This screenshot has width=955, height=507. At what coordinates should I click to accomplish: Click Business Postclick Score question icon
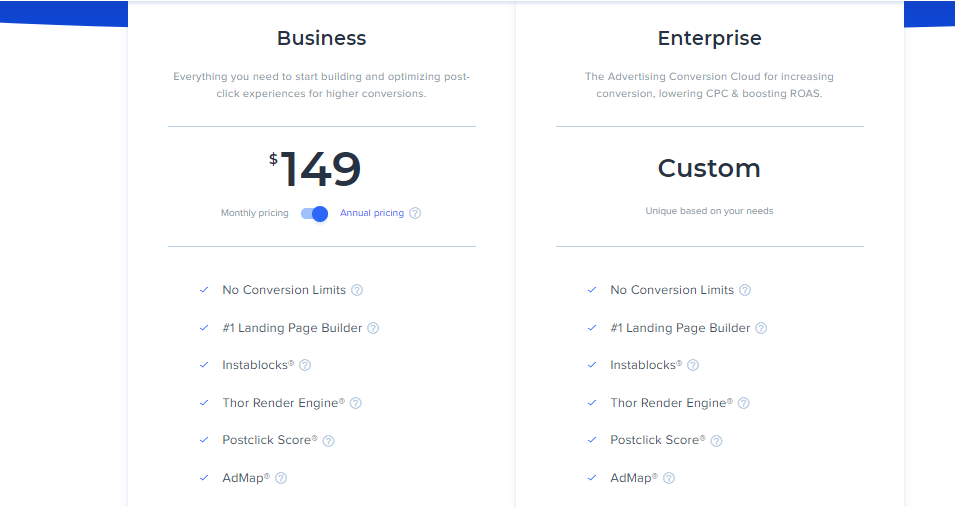(328, 440)
